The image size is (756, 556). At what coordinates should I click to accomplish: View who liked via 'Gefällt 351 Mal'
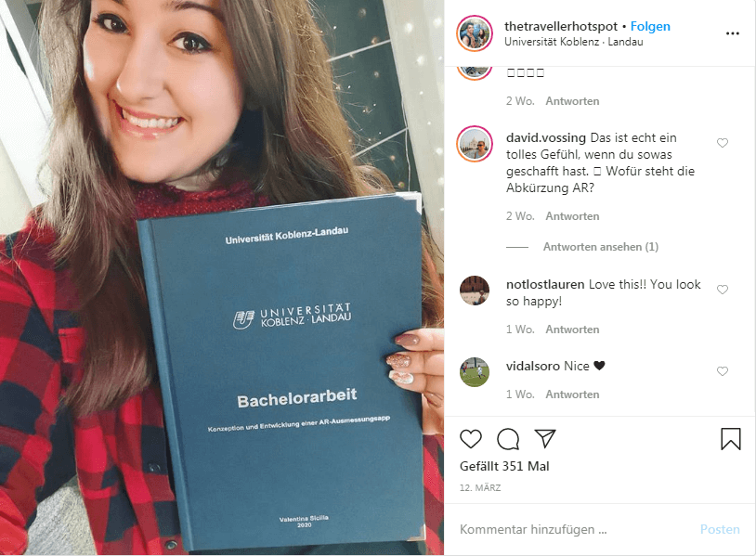pos(504,466)
